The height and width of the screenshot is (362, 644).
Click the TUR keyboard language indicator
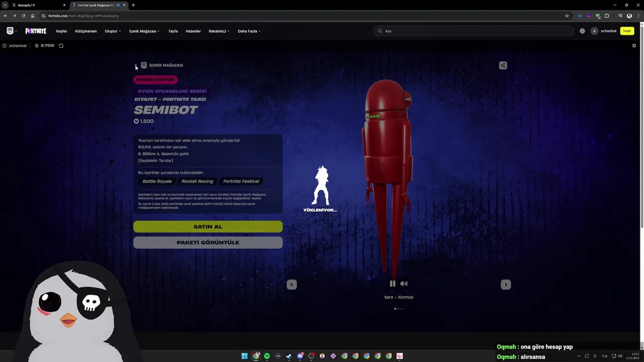point(604,356)
